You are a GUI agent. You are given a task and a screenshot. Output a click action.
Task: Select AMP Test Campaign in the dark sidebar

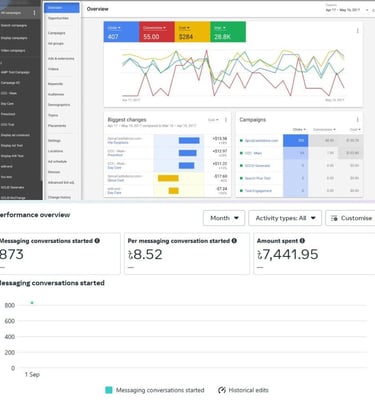point(15,72)
